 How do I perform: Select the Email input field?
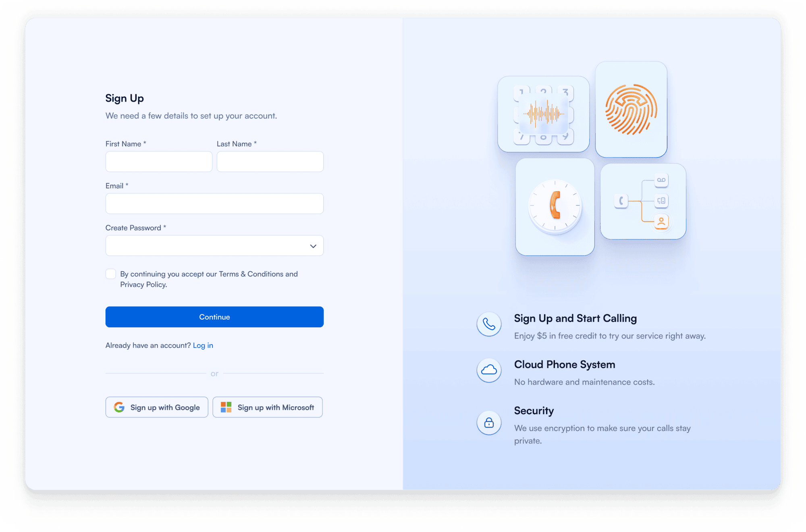point(214,204)
